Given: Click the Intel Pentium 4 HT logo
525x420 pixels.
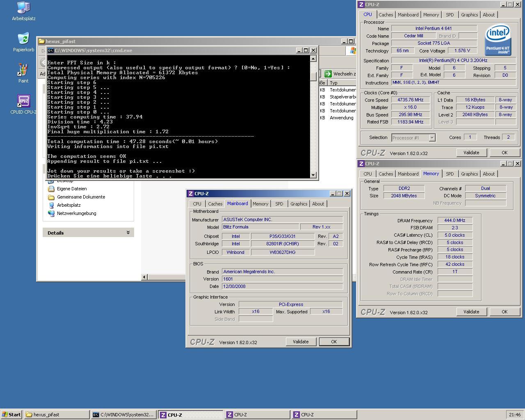Looking at the screenshot, I should coord(498,40).
